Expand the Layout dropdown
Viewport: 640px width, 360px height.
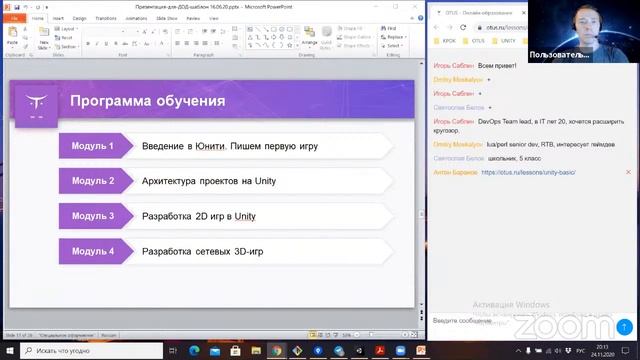tap(66, 29)
